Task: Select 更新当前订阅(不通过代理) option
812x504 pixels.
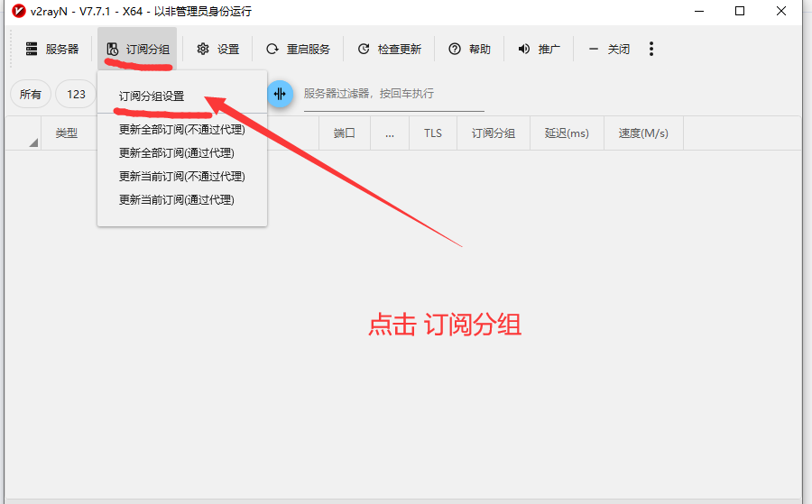Action: (x=181, y=177)
